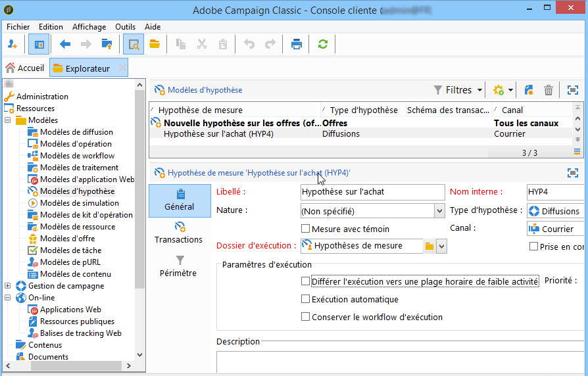Click the tree horizontal scrollbar right arrow

tap(129, 365)
